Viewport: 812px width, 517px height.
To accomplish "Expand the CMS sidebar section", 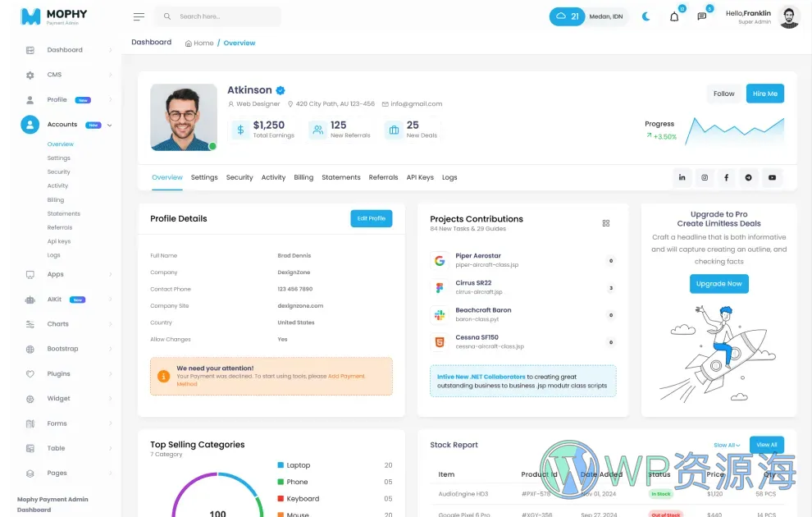I will tap(55, 74).
